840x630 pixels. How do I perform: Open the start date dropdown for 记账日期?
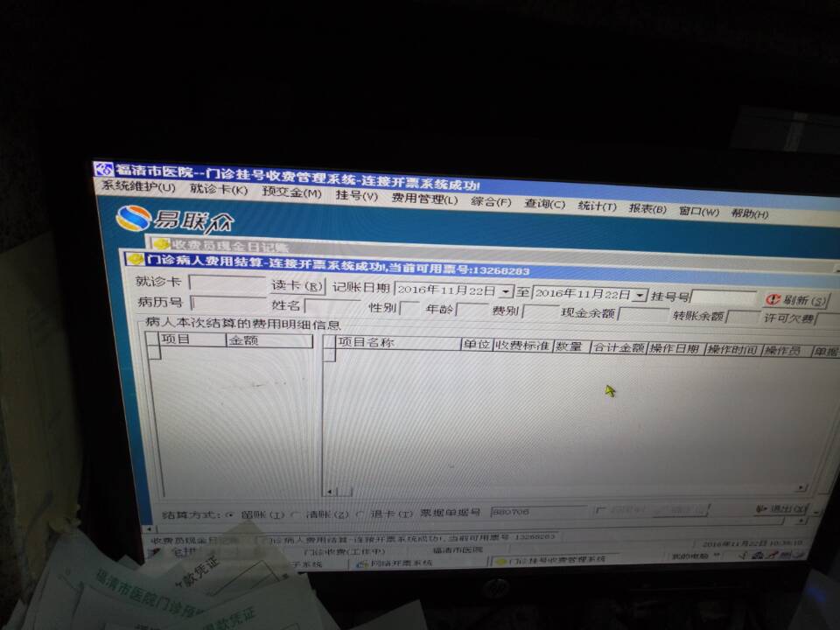(x=506, y=291)
